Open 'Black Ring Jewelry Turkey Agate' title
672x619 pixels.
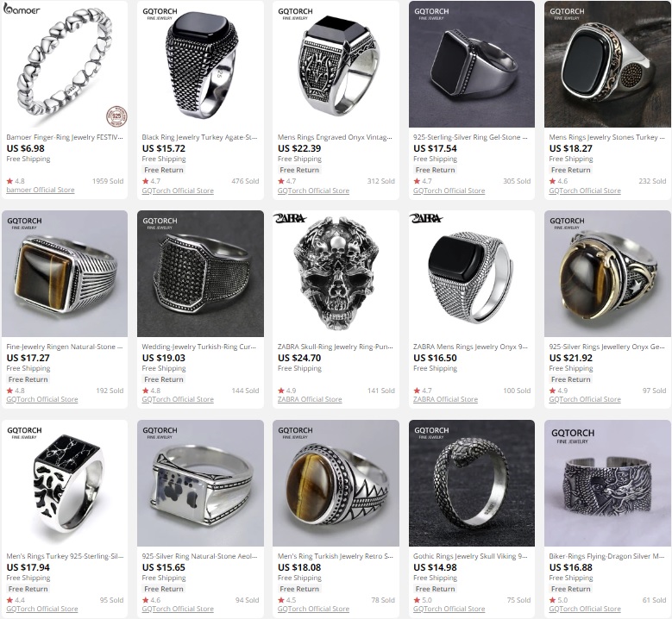[200, 137]
